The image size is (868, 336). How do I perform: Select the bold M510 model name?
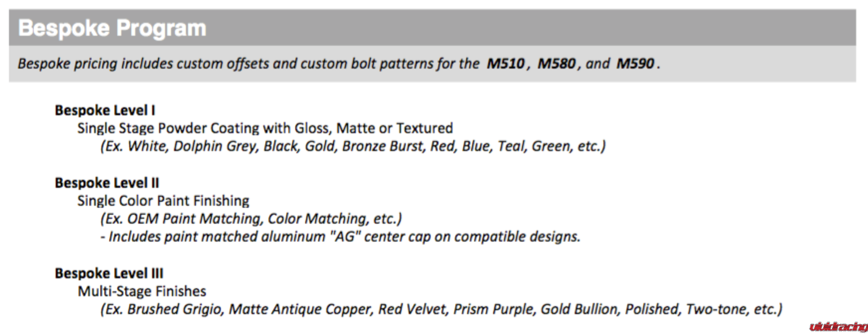tap(506, 64)
